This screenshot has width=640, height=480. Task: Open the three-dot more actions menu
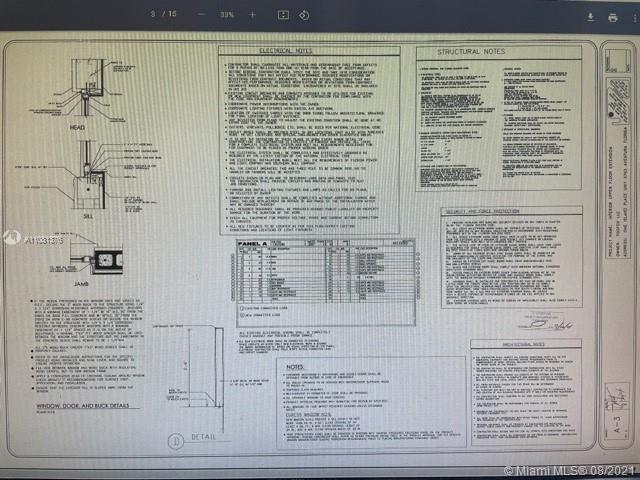[x=632, y=17]
